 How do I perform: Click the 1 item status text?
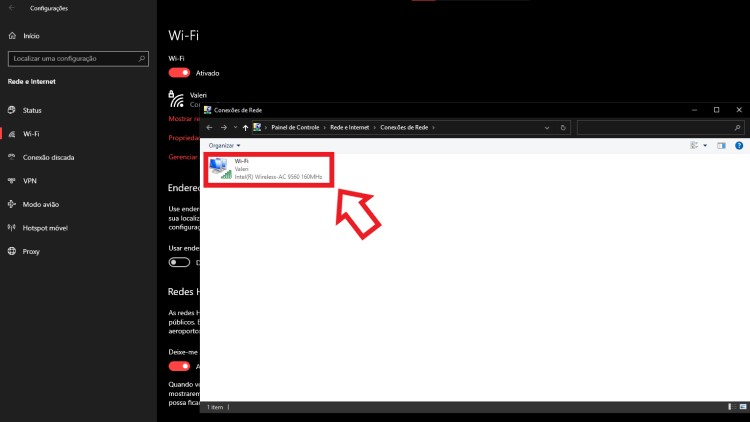pos(215,407)
